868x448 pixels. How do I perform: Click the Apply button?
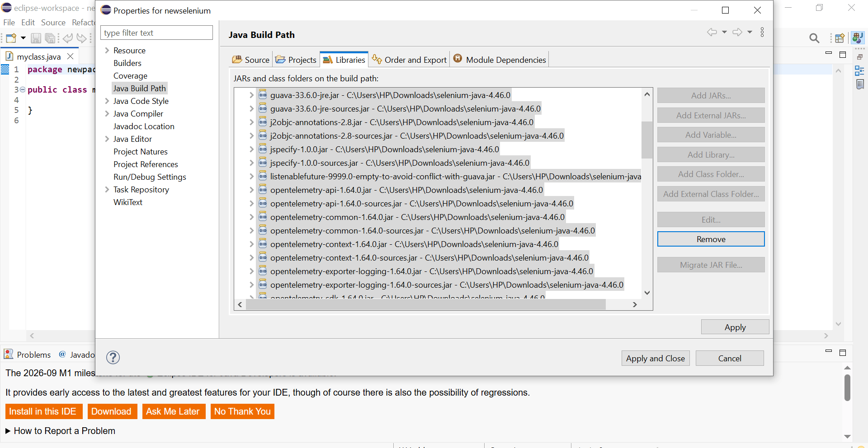[x=735, y=327]
